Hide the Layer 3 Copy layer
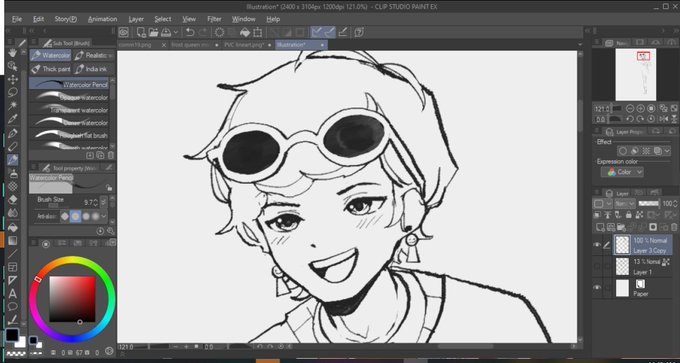This screenshot has height=363, width=680. [x=597, y=245]
